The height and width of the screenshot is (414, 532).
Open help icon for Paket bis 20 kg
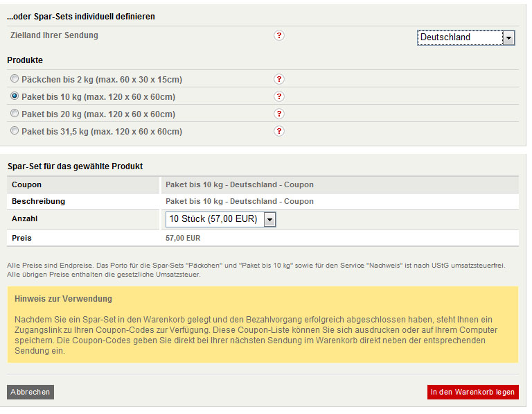[279, 114]
